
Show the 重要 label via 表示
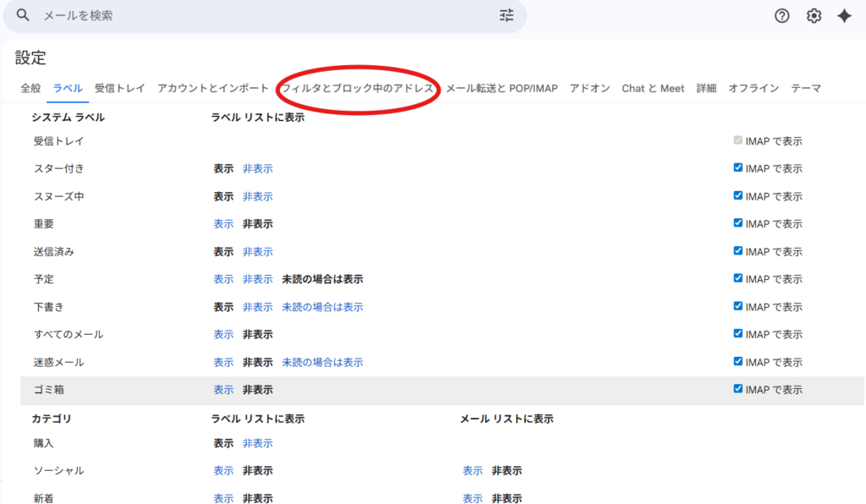tap(223, 223)
